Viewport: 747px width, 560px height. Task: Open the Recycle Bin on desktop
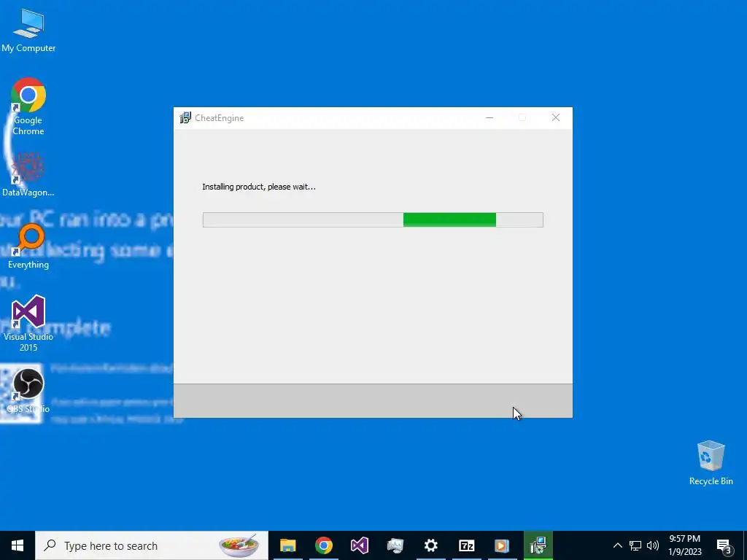click(711, 462)
